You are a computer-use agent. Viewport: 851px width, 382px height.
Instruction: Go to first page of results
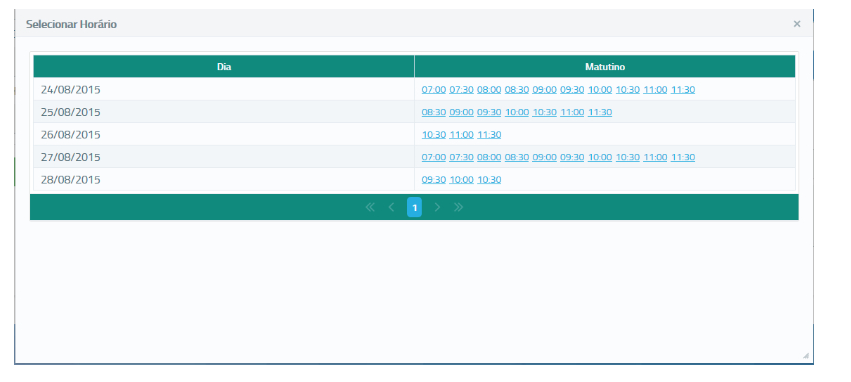370,207
